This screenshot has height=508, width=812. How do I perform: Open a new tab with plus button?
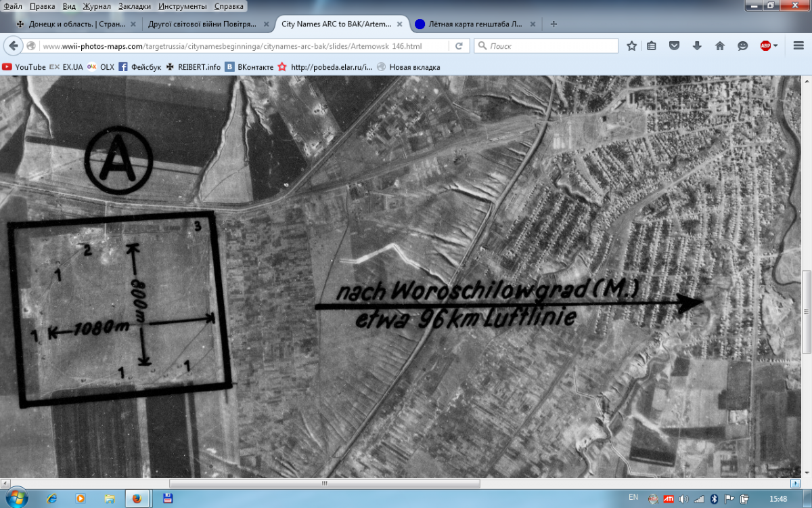click(554, 24)
